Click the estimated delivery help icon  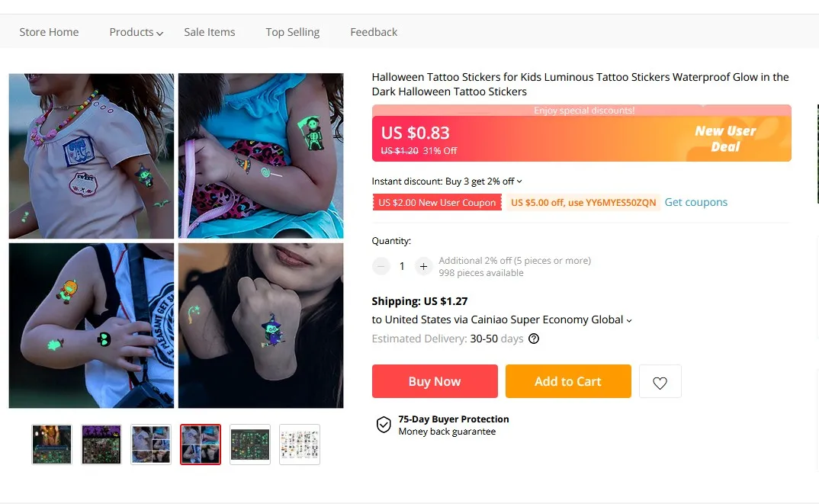click(534, 339)
